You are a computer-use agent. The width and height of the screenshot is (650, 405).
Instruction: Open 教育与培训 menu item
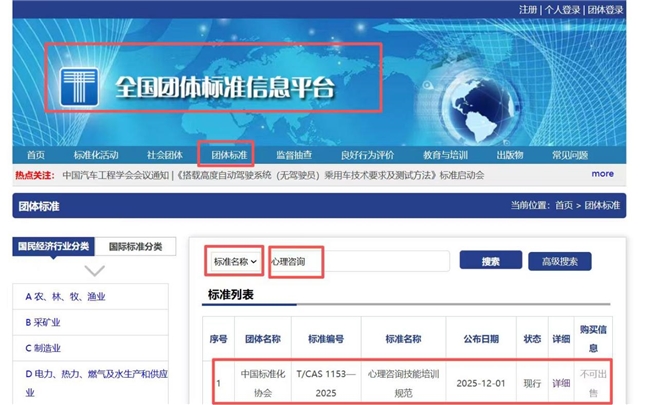445,155
